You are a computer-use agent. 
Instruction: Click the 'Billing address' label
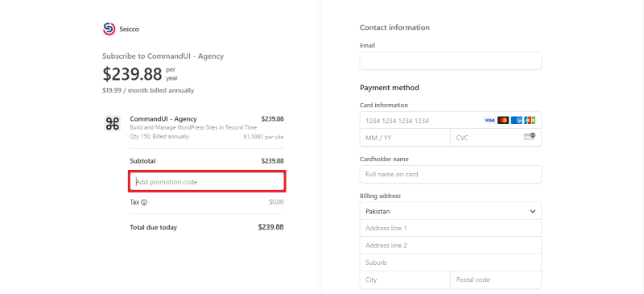tap(380, 197)
